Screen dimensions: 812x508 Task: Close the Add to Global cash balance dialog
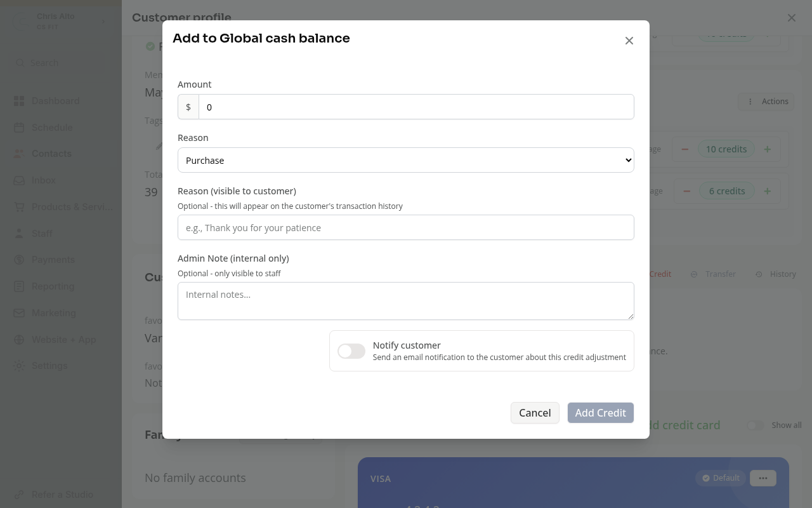[629, 41]
